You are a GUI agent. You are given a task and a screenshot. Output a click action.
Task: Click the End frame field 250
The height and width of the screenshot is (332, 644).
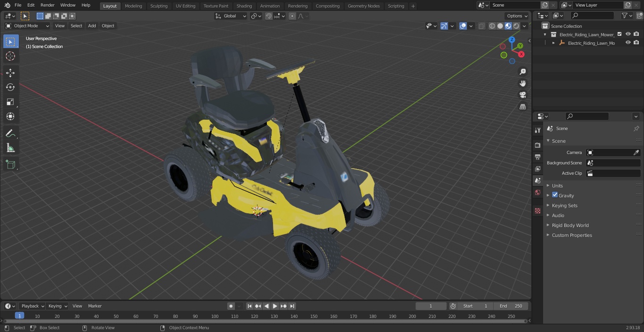[512, 306]
